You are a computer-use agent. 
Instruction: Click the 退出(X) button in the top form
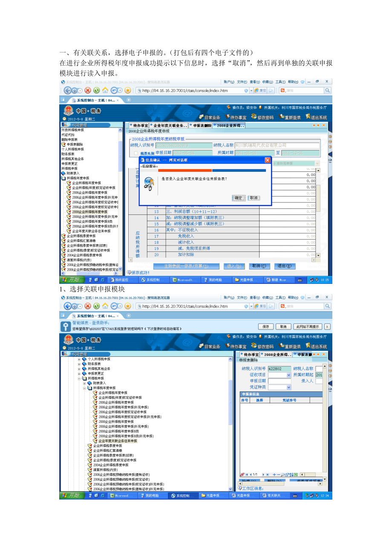click(285, 266)
